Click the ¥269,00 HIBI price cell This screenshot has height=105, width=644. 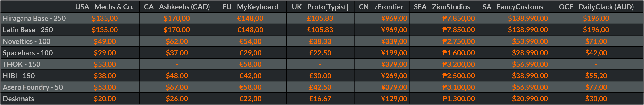coord(394,76)
